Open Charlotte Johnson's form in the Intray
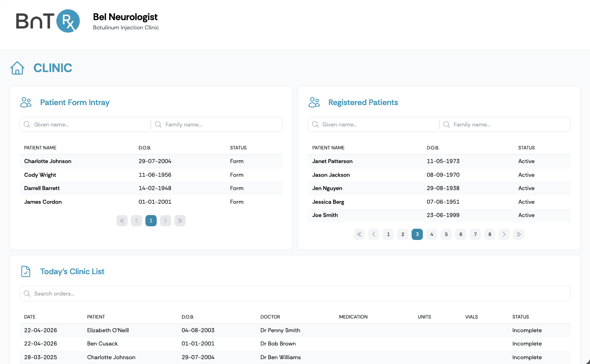Screen dimensions: 590x364 (x=151, y=161)
